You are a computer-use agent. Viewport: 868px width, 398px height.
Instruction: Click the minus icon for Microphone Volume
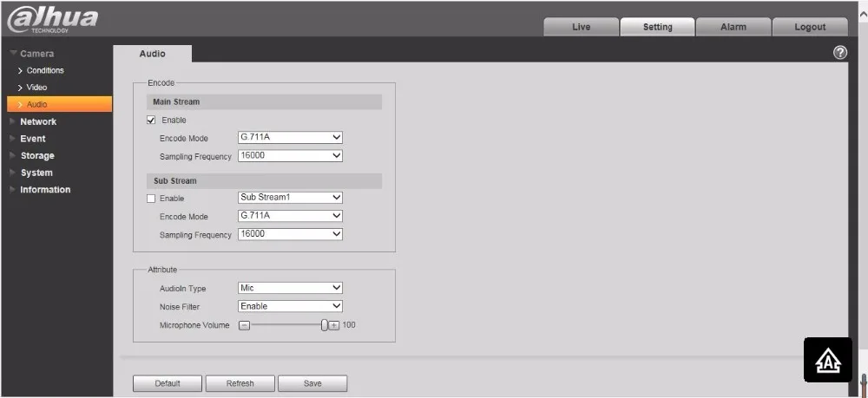pyautogui.click(x=244, y=325)
